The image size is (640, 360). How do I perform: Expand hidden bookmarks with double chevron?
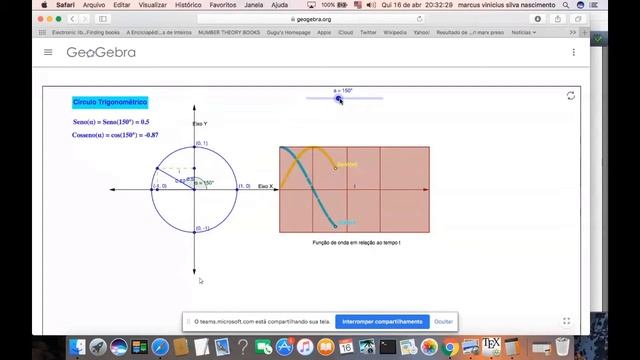[573, 32]
